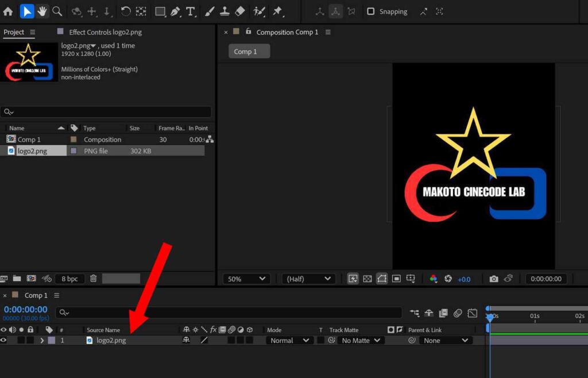
Task: Expand the logo2.png layer properties chevron
Action: 42,341
